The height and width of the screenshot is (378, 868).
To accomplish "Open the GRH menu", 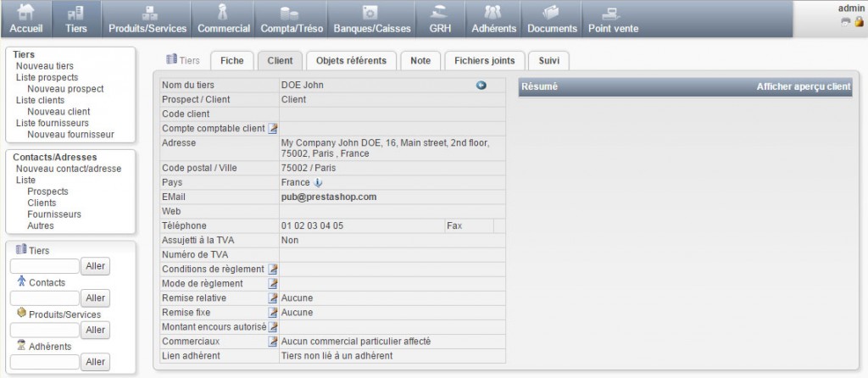I will click(440, 19).
